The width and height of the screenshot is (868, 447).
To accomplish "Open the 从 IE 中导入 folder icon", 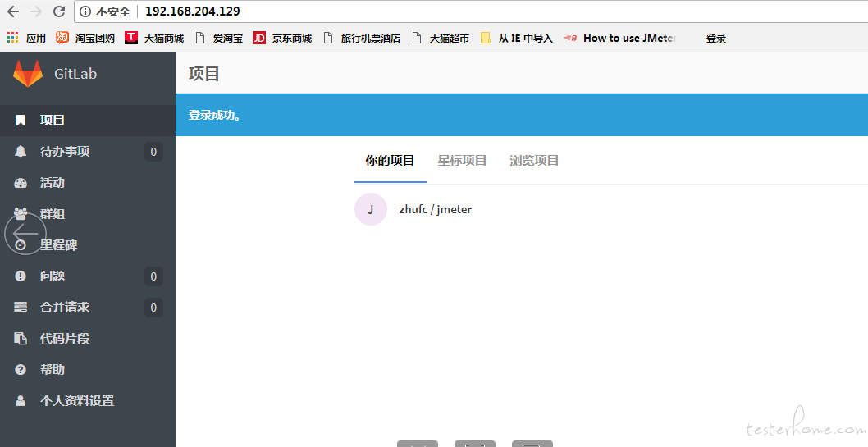I will point(486,38).
